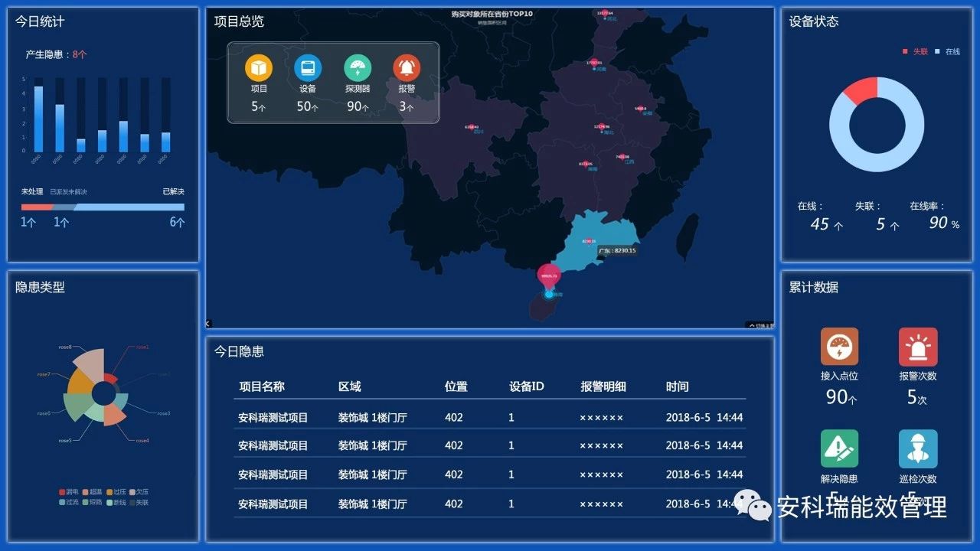This screenshot has height=551, width=980.
Task: Click the 设备ID column header
Action: coord(527,386)
